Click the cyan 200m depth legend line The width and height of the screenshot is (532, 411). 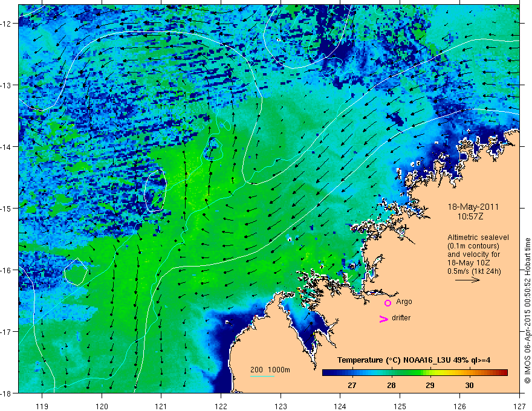[x=262, y=376]
